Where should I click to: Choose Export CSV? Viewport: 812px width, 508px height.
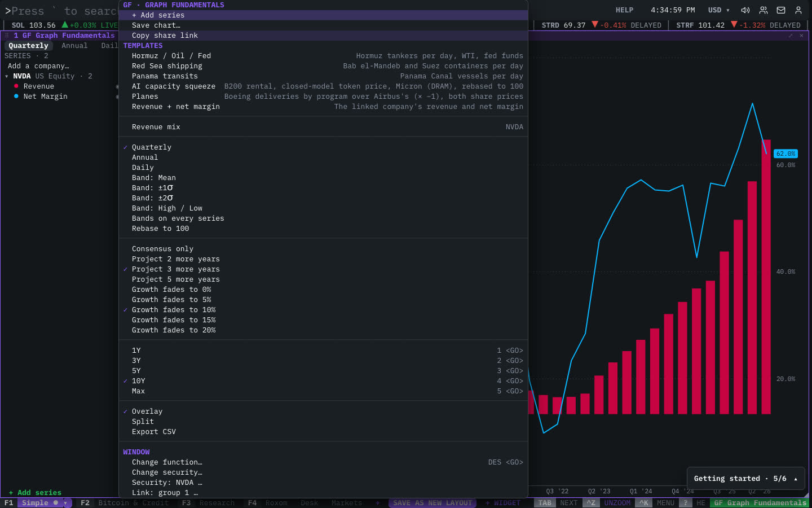pos(323,432)
